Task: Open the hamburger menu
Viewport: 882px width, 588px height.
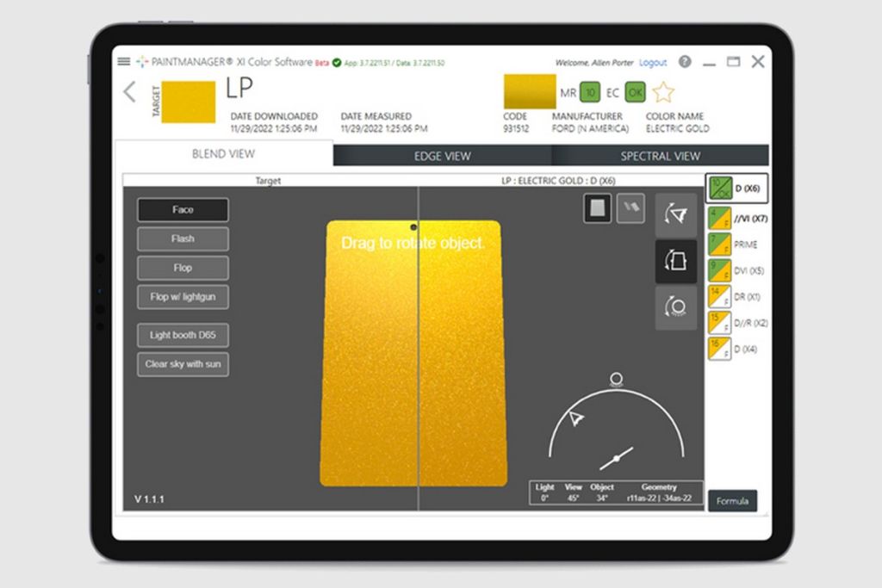Action: pos(124,62)
